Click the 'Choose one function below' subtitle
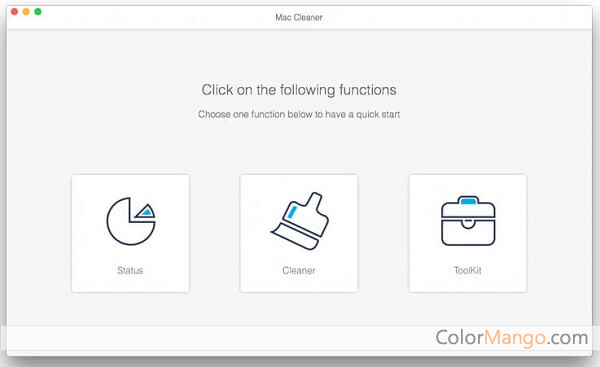600x367 pixels. tap(299, 114)
